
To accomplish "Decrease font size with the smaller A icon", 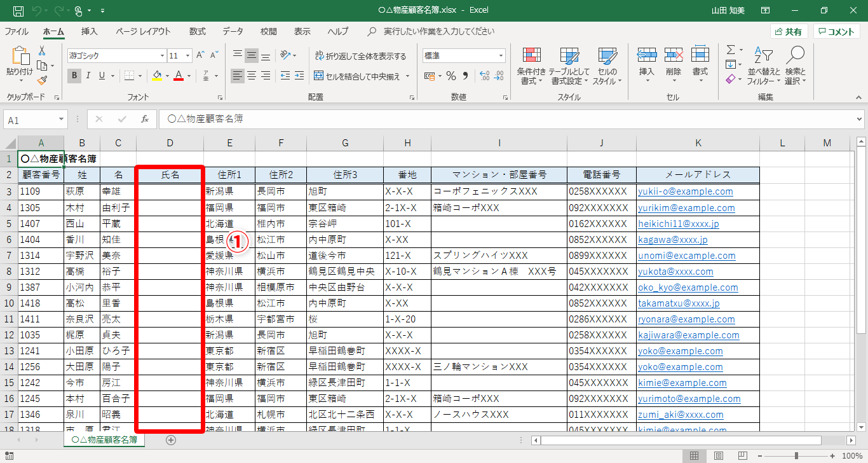I will click(x=214, y=55).
